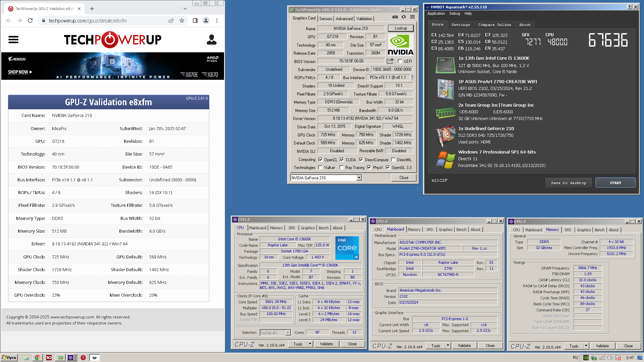The image size is (644, 362).
Task: Click the Intel Core i5 logo in CPU-Z
Action: pyautogui.click(x=347, y=248)
